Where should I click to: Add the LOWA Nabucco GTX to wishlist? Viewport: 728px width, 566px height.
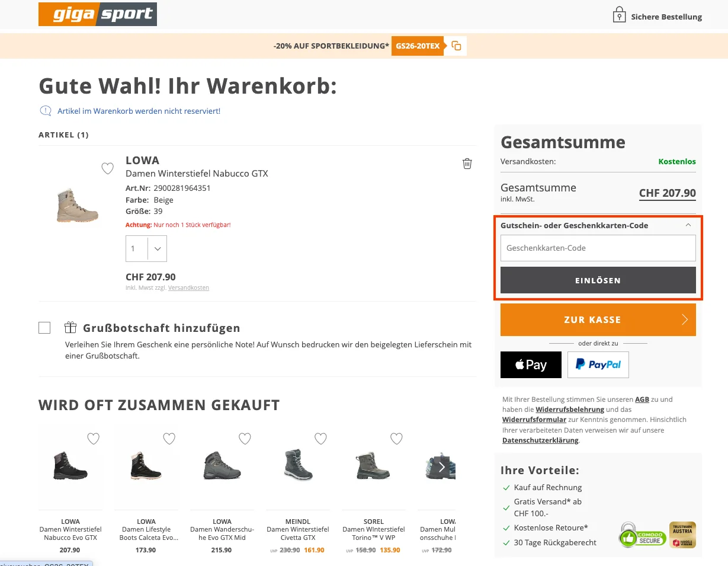pyautogui.click(x=107, y=168)
